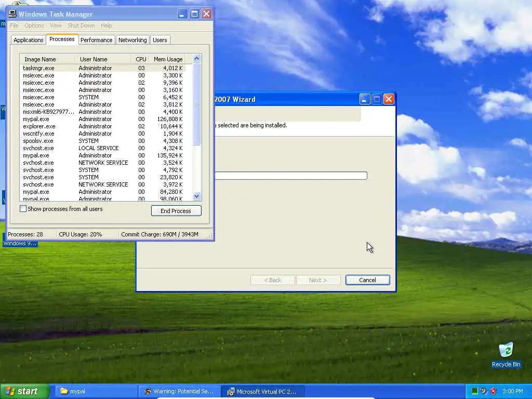Open the Help menu in Task Manager

(106, 25)
